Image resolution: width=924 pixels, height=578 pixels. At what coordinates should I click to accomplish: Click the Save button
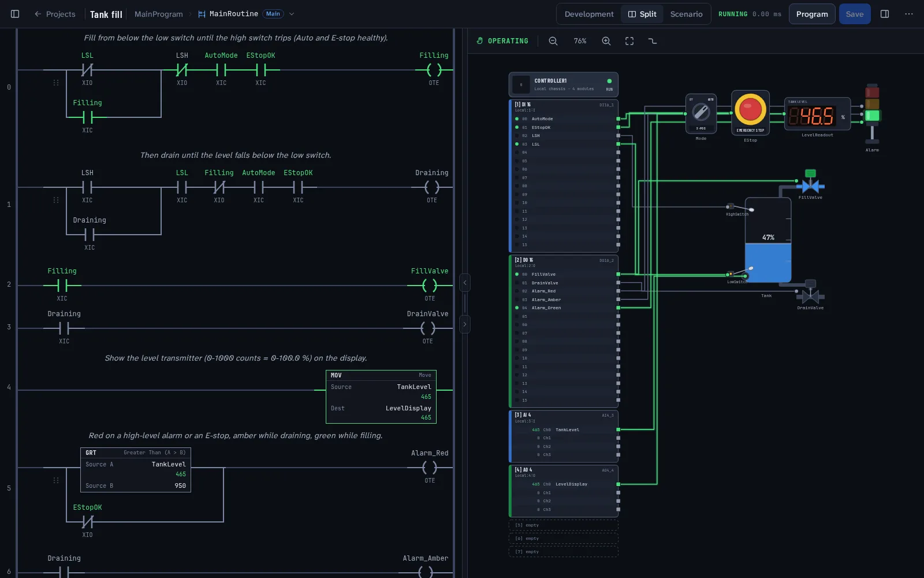855,14
